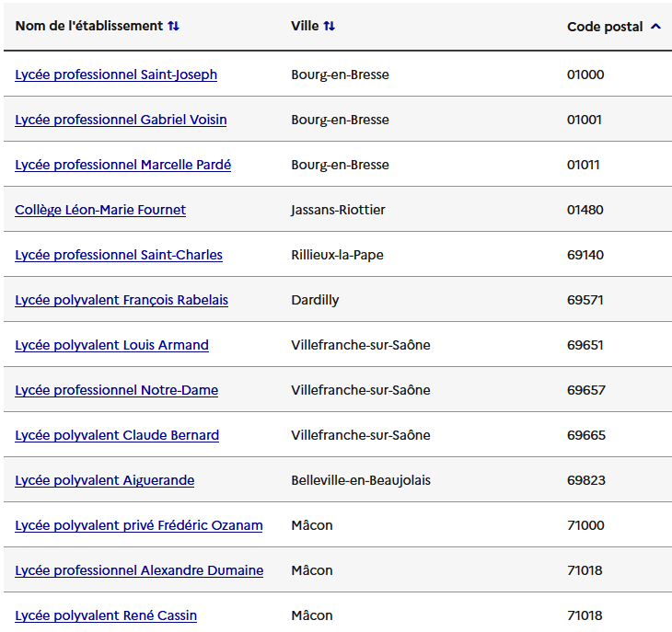The height and width of the screenshot is (632, 672).
Task: Select Lycée professionnel Alexandre Dumaine
Action: click(139, 570)
